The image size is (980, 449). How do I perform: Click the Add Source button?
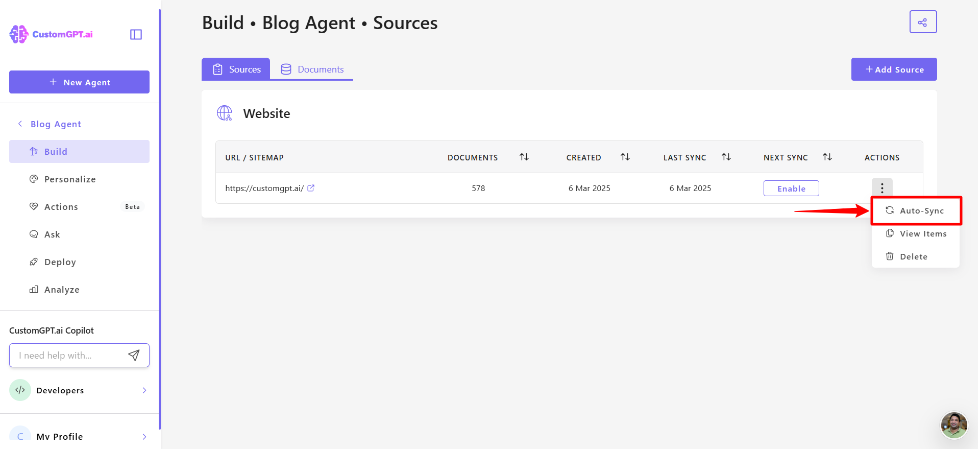click(x=894, y=69)
